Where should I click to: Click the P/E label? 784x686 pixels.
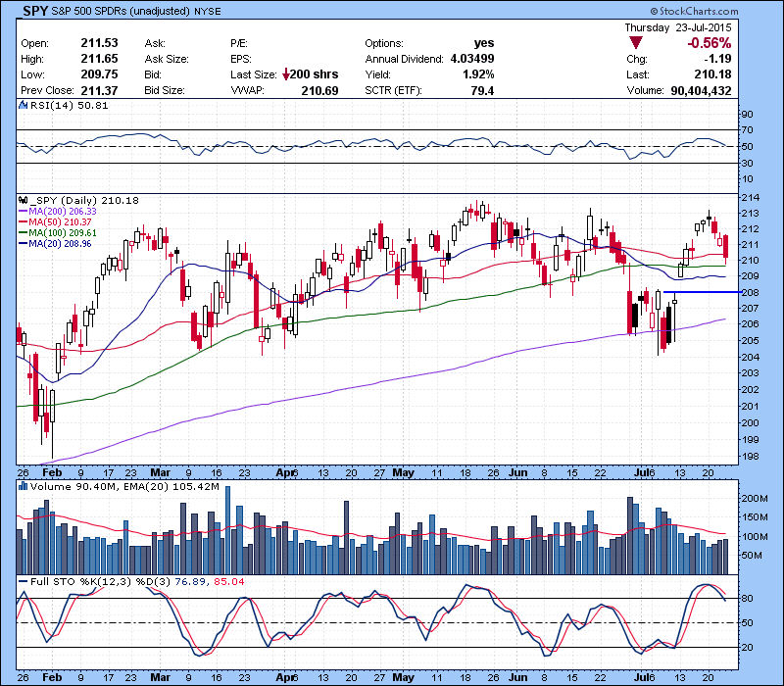(x=239, y=43)
